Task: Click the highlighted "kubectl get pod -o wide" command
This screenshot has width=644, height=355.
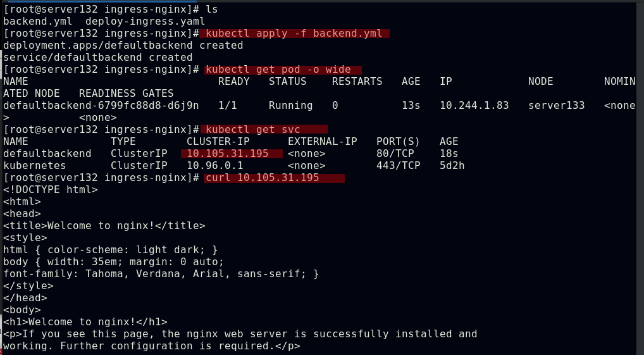Action: [x=282, y=69]
